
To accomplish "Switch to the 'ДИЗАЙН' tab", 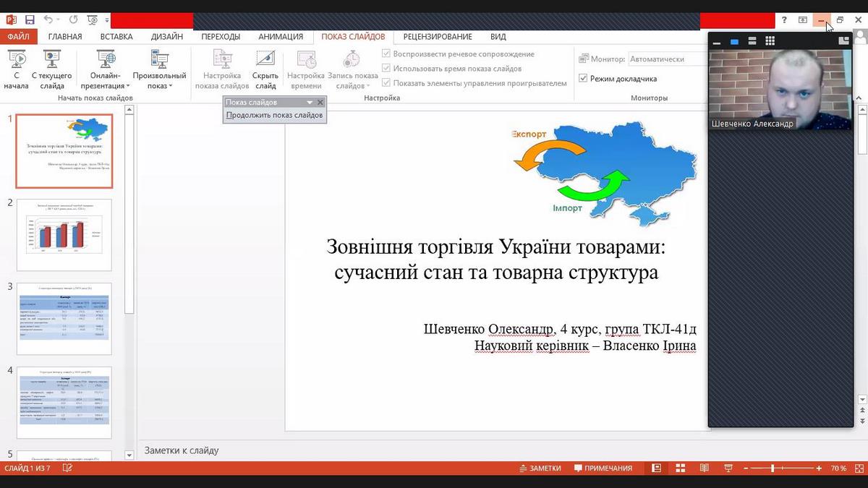I will (x=166, y=37).
